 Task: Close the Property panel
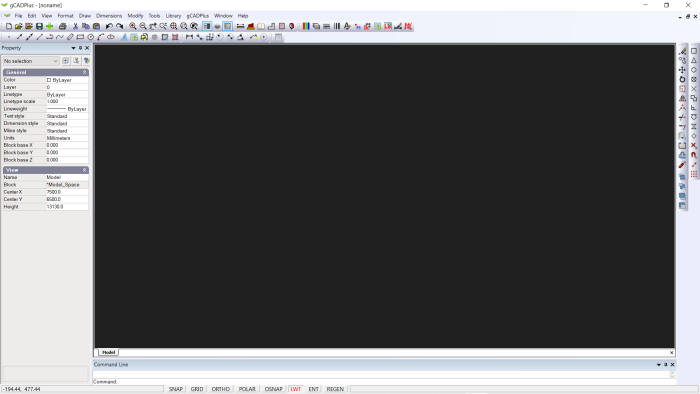(x=87, y=48)
